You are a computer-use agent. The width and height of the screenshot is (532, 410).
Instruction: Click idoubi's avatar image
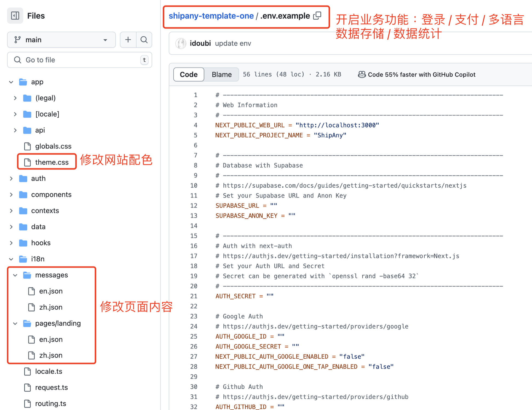(x=180, y=43)
